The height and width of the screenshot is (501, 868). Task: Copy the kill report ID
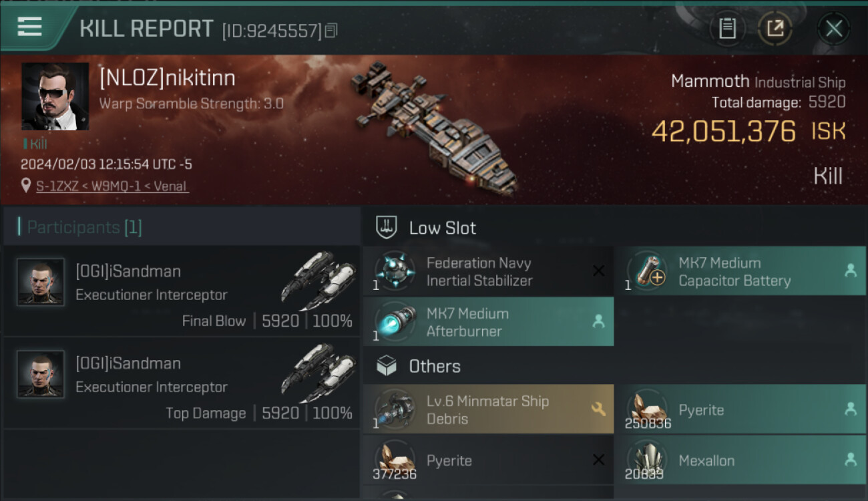(x=331, y=31)
